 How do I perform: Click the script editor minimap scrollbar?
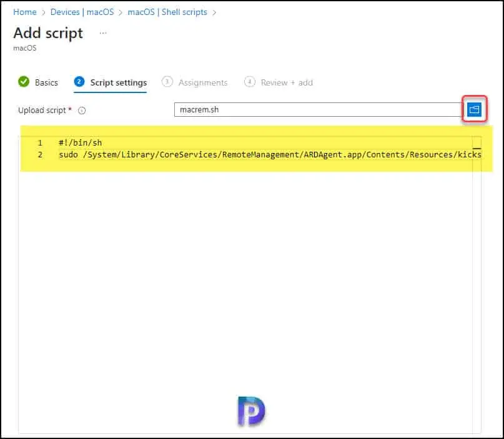[477, 285]
